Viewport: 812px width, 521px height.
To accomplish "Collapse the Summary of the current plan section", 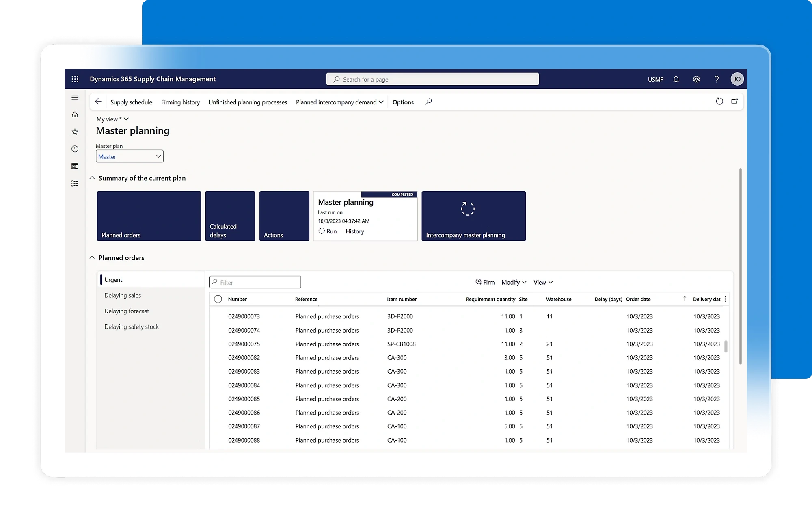I will pyautogui.click(x=92, y=178).
